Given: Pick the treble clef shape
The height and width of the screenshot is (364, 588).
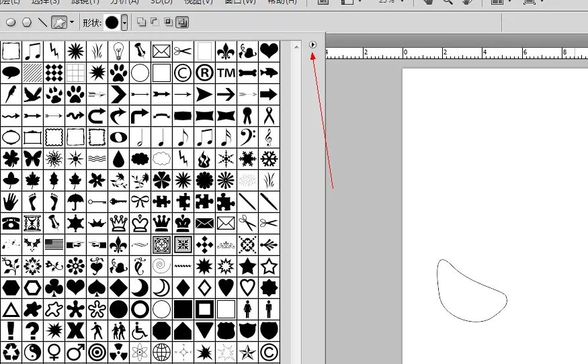Looking at the screenshot, I should coord(269,137).
